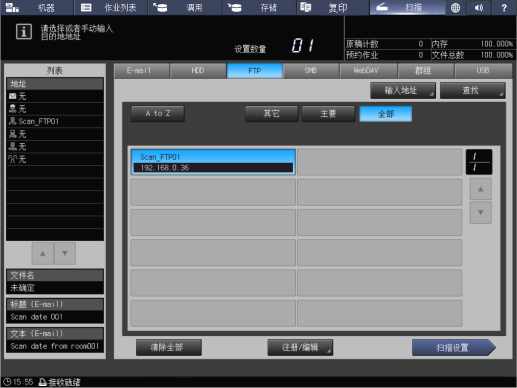Open the 注册/编辑 popup button
The height and width of the screenshot is (388, 517).
[x=300, y=347]
